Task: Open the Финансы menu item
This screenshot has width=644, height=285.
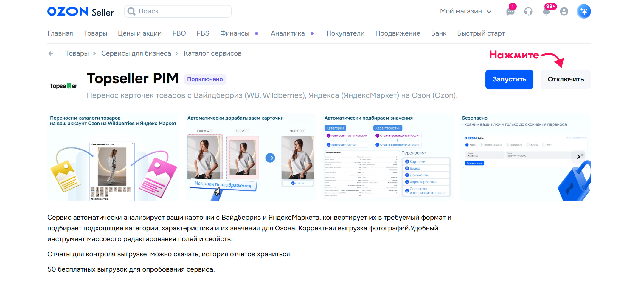Action: coord(235,33)
